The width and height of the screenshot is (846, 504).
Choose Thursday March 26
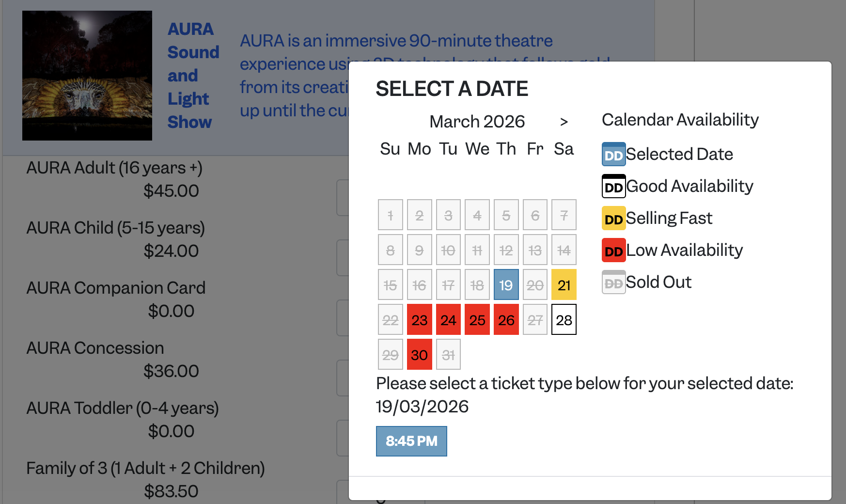click(506, 320)
